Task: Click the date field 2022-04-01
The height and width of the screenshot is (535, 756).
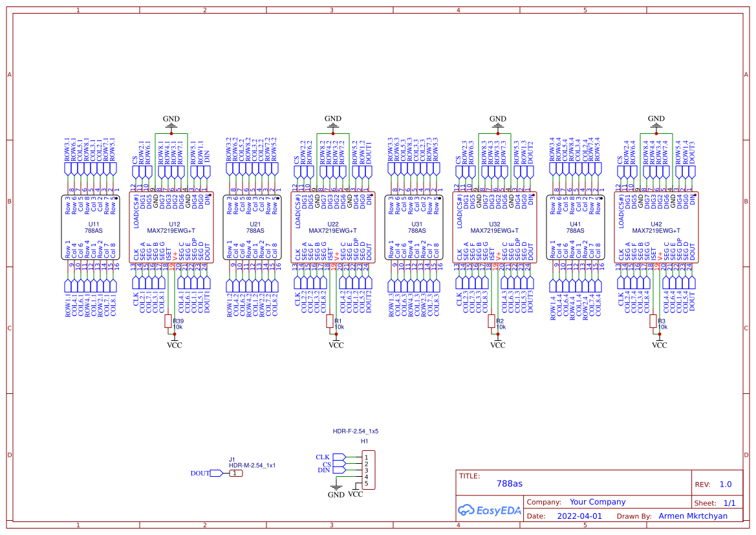Action: 580,516
